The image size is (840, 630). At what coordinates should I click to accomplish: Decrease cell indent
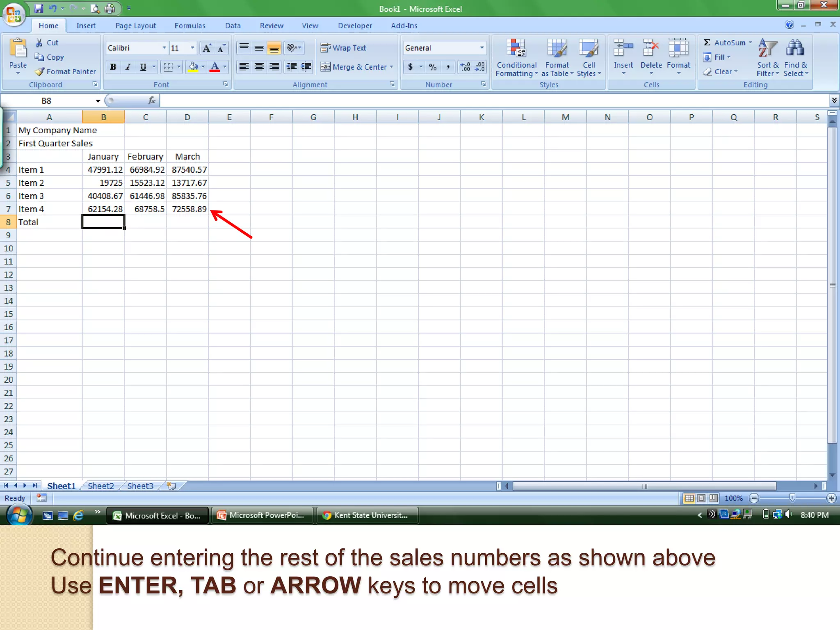coord(291,67)
